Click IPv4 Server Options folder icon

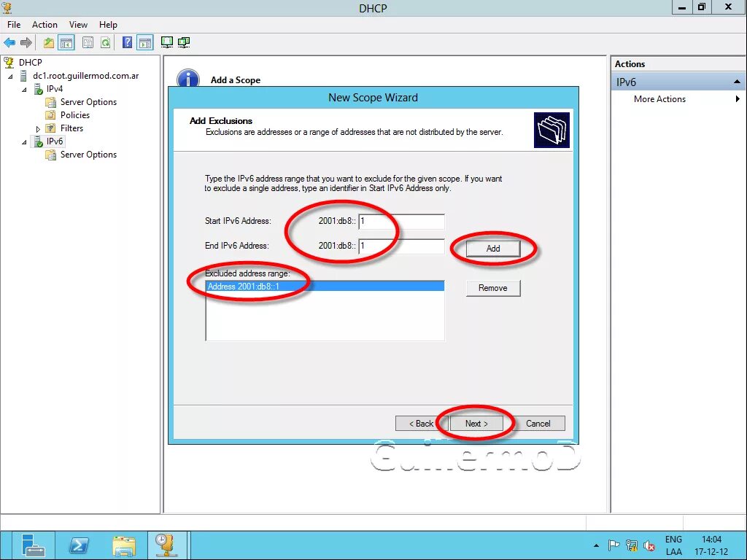click(x=50, y=102)
